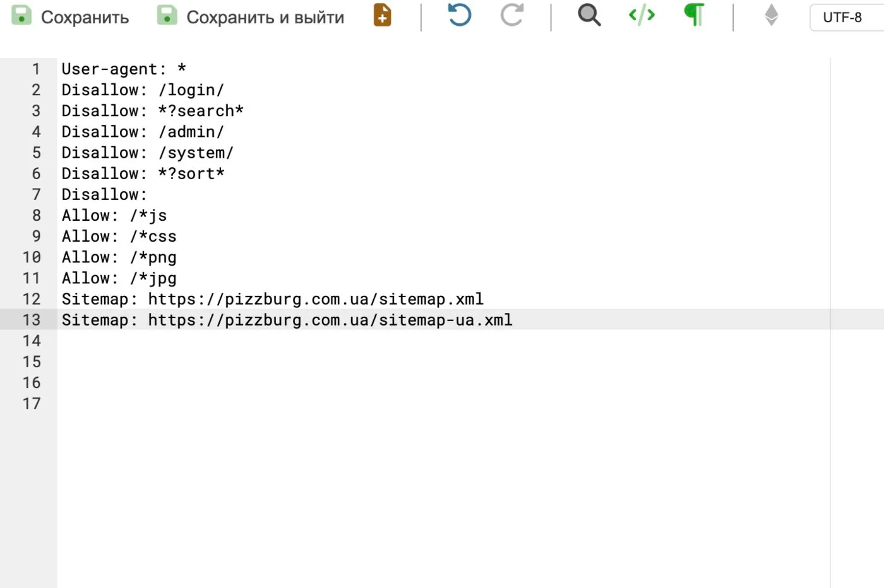Click the line "Disallow: /login/"
This screenshot has height=588, width=884.
tap(143, 90)
